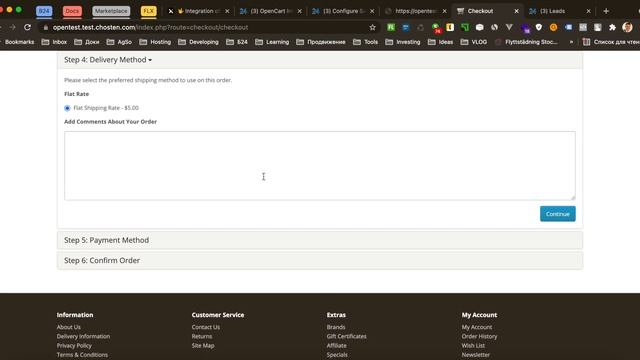
Task: Open the FLX tab group
Action: coord(149,11)
